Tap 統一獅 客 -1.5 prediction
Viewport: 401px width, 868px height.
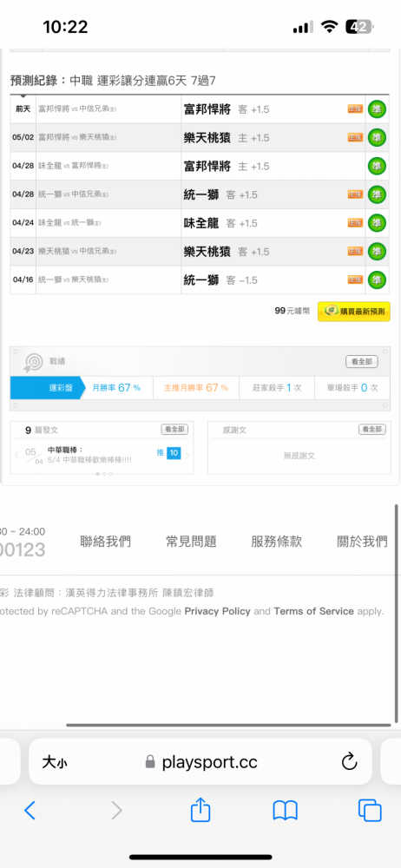point(220,280)
